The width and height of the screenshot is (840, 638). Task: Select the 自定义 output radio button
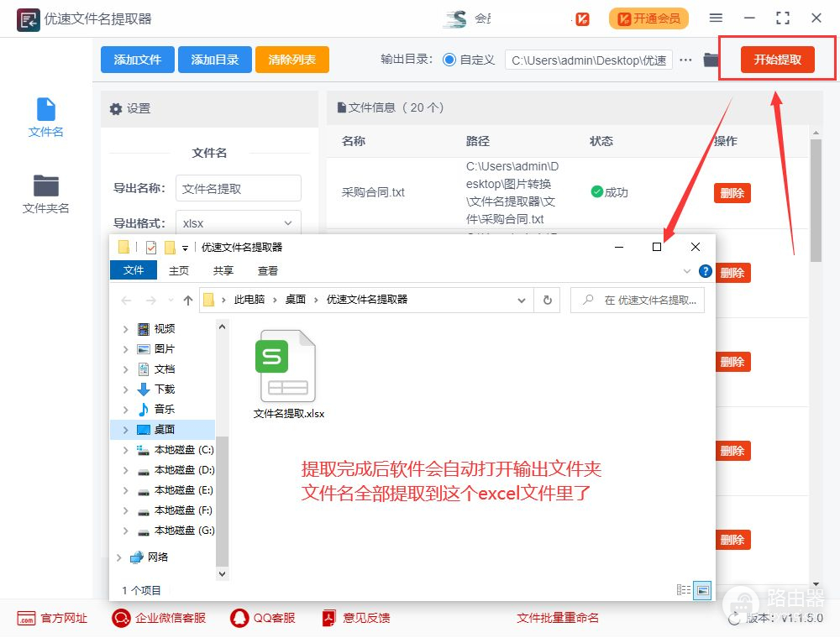pyautogui.click(x=449, y=60)
